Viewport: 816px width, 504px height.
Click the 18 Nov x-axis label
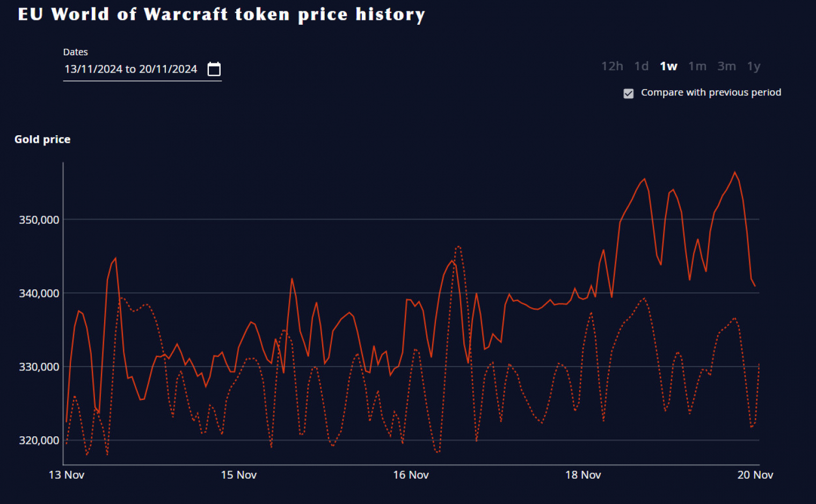click(583, 475)
